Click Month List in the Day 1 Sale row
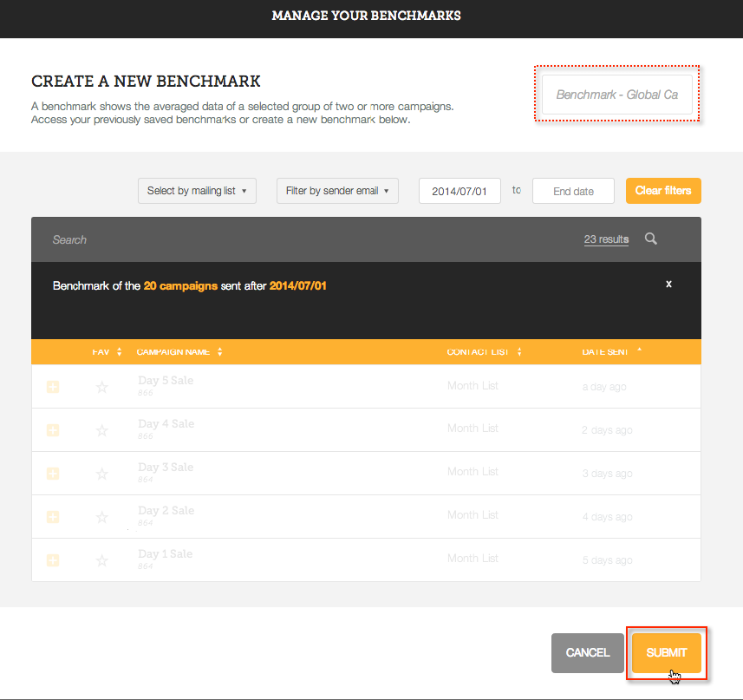The width and height of the screenshot is (743, 700). (473, 559)
